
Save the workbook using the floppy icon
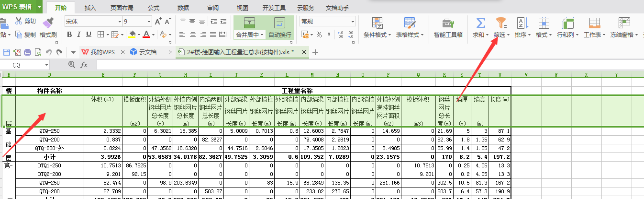[x=7, y=52]
